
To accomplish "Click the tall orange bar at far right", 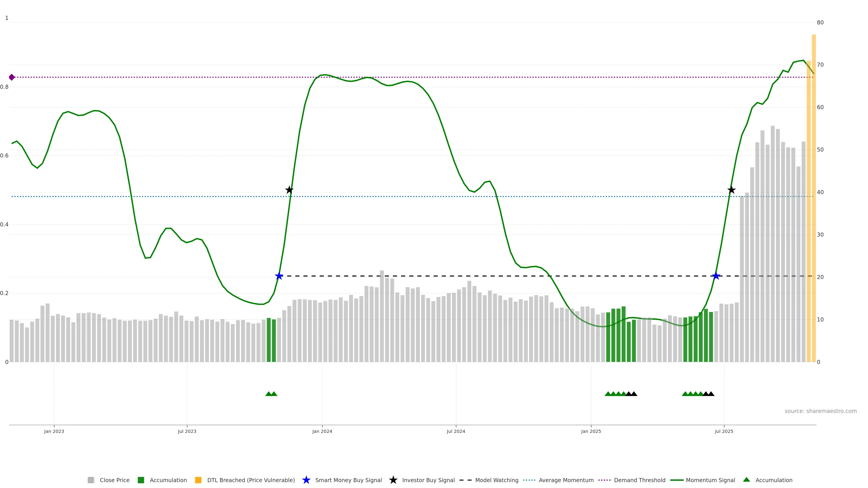I will pyautogui.click(x=814, y=202).
